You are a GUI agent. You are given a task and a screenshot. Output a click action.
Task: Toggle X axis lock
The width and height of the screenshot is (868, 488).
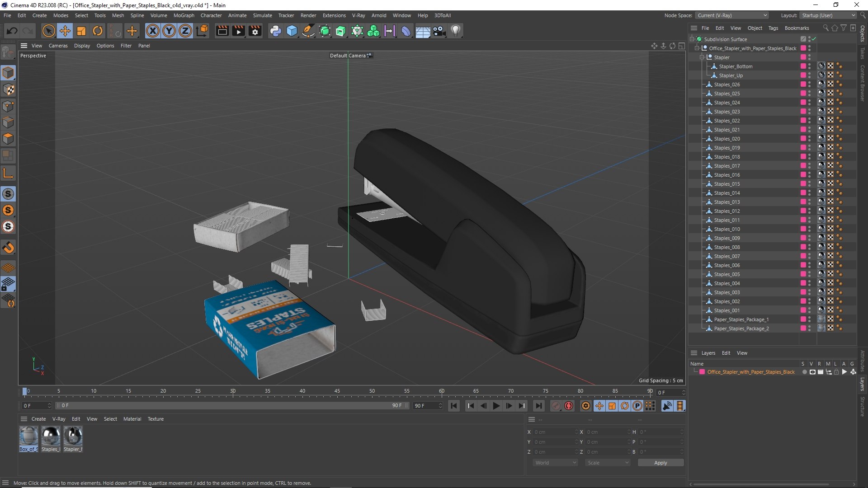pyautogui.click(x=153, y=31)
